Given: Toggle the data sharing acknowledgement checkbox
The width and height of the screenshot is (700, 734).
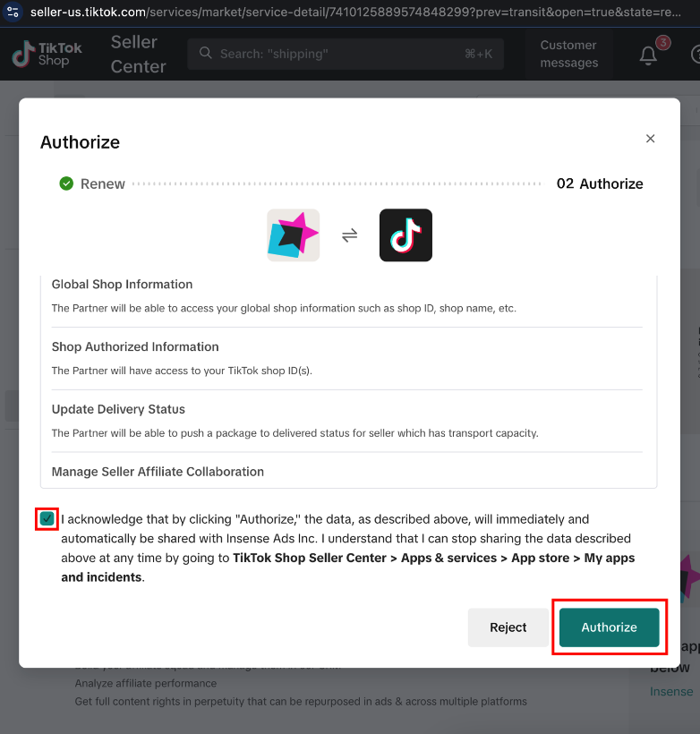Looking at the screenshot, I should pos(47,518).
